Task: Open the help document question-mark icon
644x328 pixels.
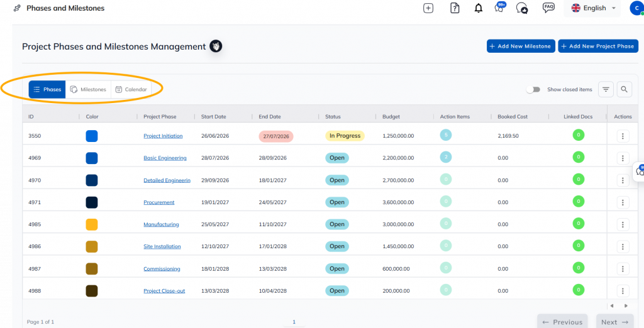Action: pos(455,8)
